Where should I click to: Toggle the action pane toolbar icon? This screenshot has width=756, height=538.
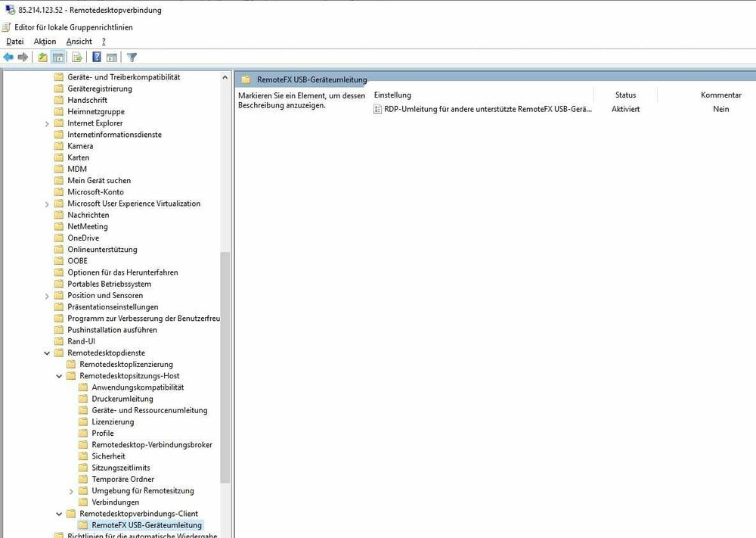tap(111, 57)
